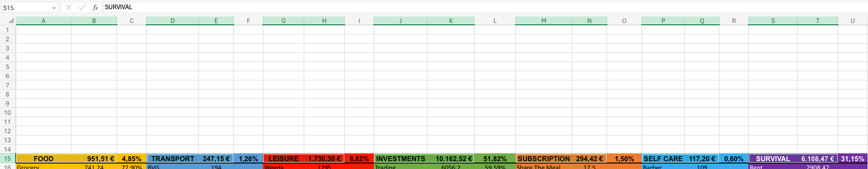This screenshot has width=868, height=169.
Task: Select column M header
Action: 544,21
